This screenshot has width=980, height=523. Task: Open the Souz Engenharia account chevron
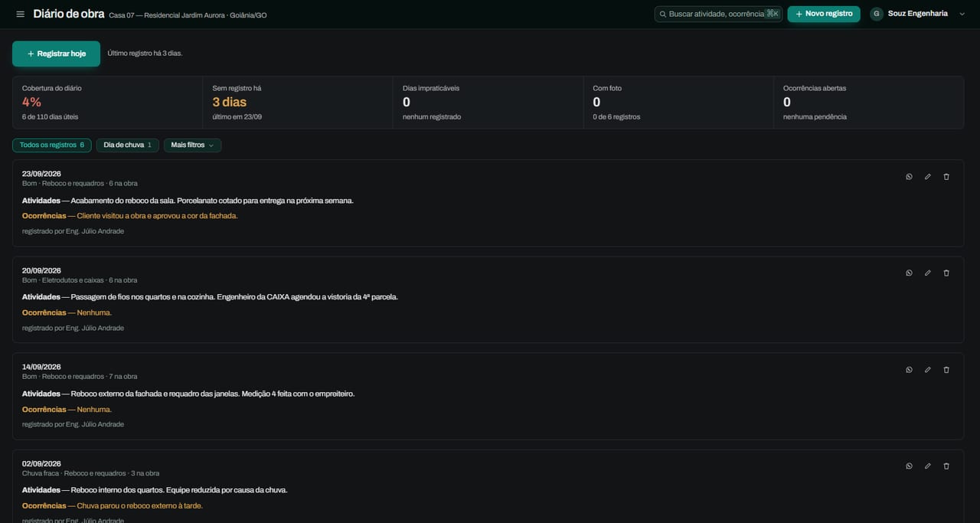962,14
